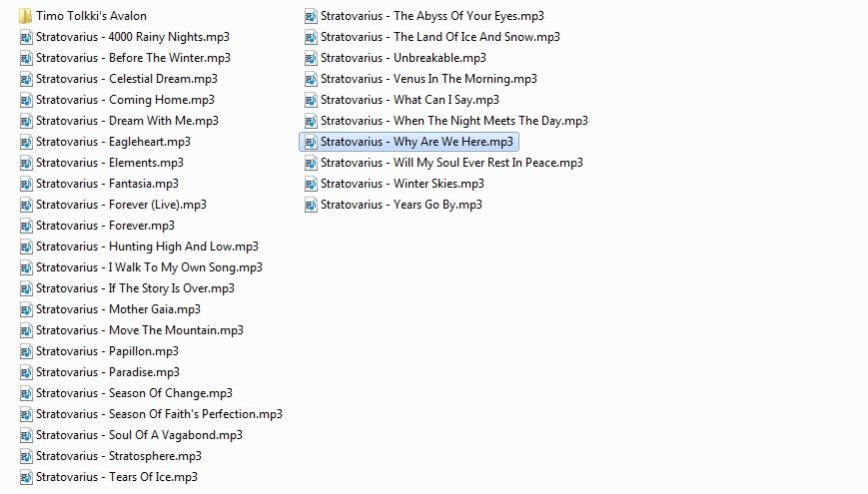Click the Paradise mp3 file icon
Image resolution: width=868 pixels, height=494 pixels.
(x=26, y=373)
